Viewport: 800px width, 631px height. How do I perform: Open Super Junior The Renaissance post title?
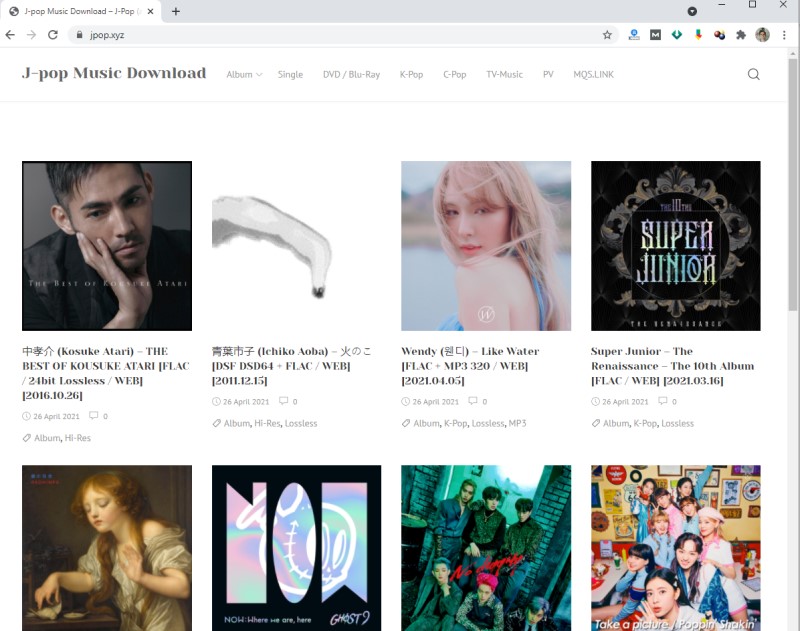(x=672, y=366)
